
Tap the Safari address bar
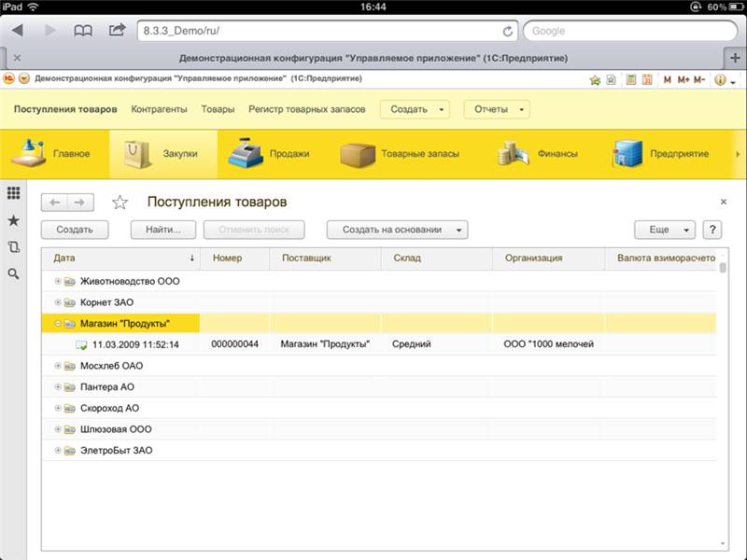click(328, 31)
